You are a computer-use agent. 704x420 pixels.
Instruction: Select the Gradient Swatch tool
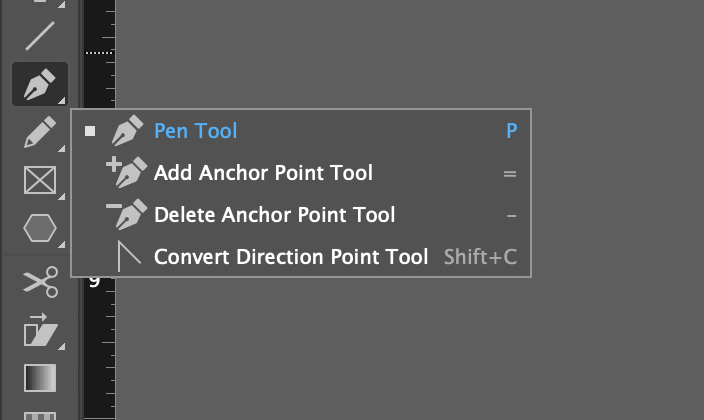tap(40, 378)
